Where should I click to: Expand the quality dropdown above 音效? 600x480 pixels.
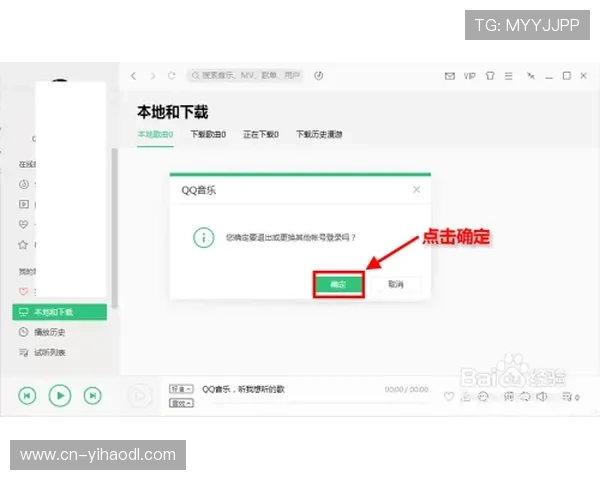(x=181, y=389)
